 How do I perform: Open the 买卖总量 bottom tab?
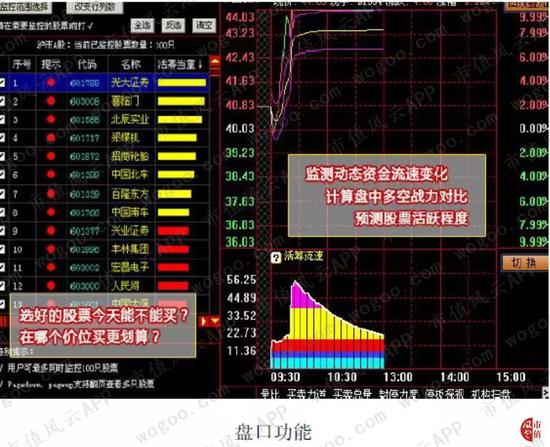pyautogui.click(x=352, y=394)
